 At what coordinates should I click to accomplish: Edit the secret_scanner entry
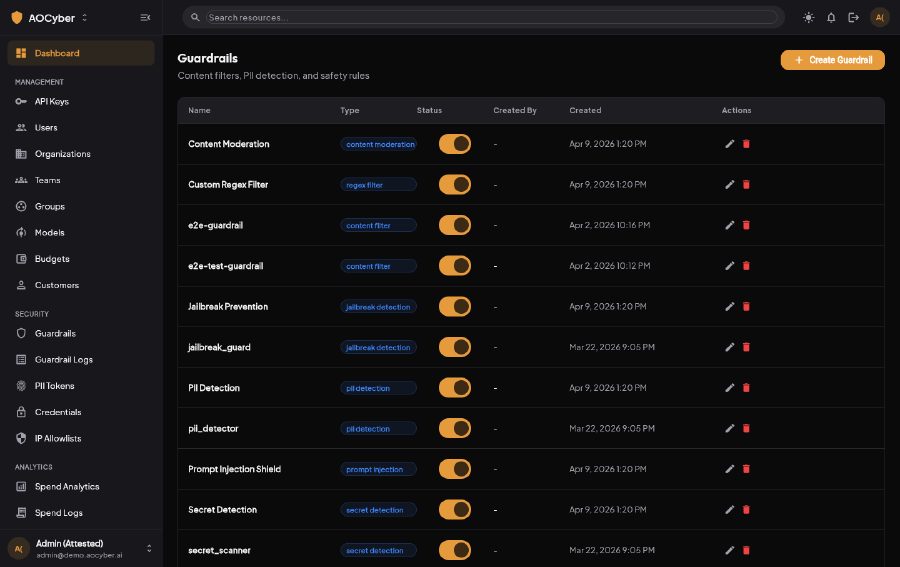click(x=730, y=550)
